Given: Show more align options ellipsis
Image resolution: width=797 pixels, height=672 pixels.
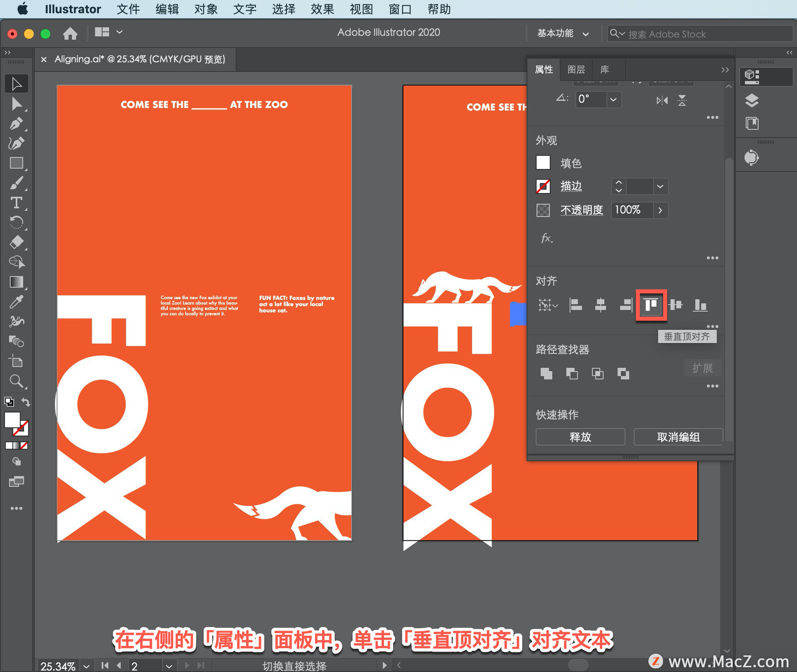Looking at the screenshot, I should tap(712, 326).
